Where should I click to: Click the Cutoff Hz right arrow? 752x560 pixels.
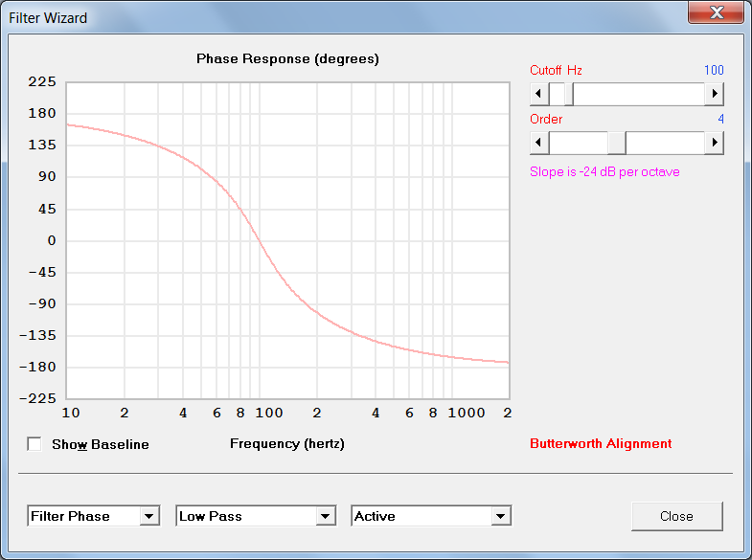pyautogui.click(x=714, y=94)
